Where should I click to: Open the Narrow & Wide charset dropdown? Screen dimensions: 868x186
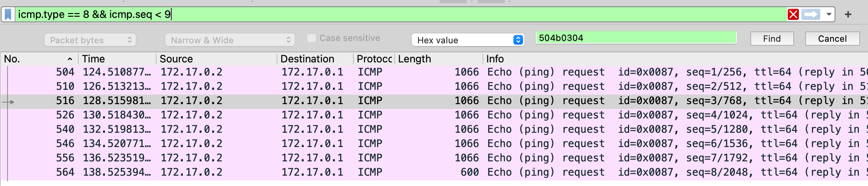coord(230,40)
